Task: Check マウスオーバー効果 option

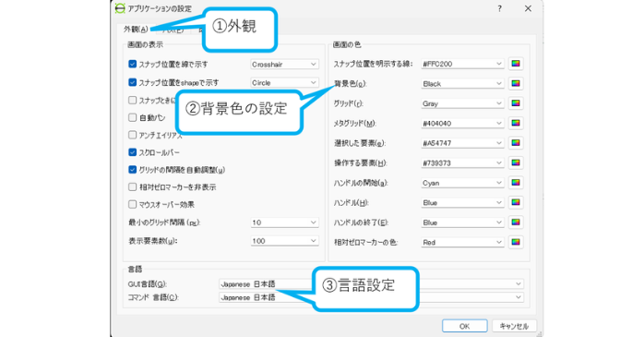Action: tap(132, 204)
